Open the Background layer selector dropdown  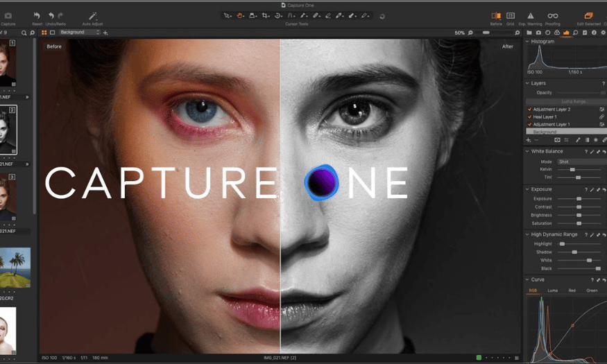pyautogui.click(x=80, y=32)
